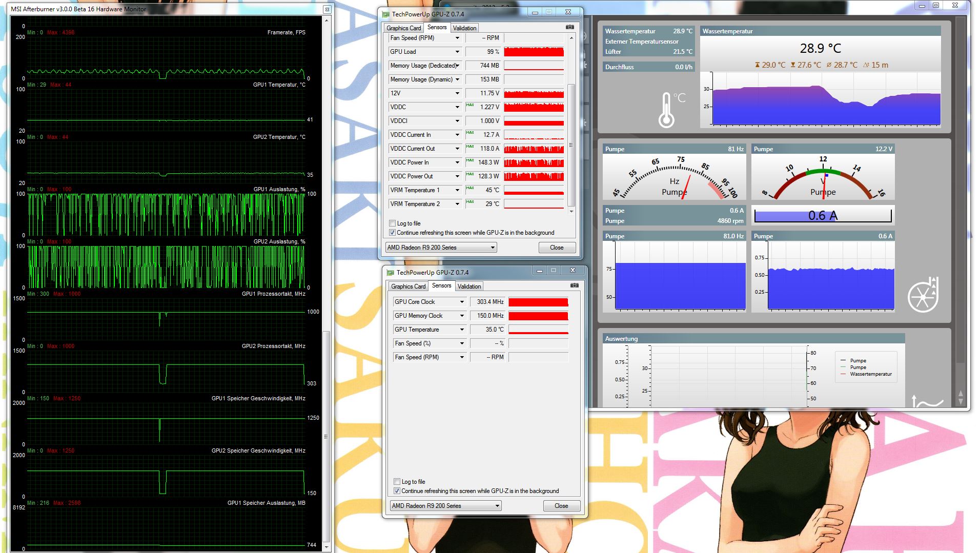Click the curve chart icon beside Auswertung panel
Screen dimensions: 980x553
(927, 401)
